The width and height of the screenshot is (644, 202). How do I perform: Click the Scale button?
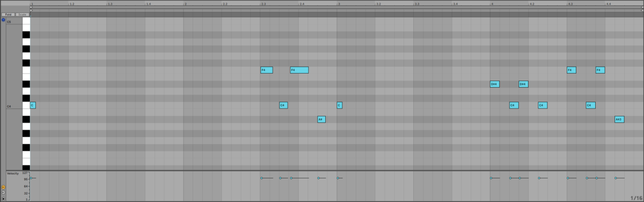[23, 15]
